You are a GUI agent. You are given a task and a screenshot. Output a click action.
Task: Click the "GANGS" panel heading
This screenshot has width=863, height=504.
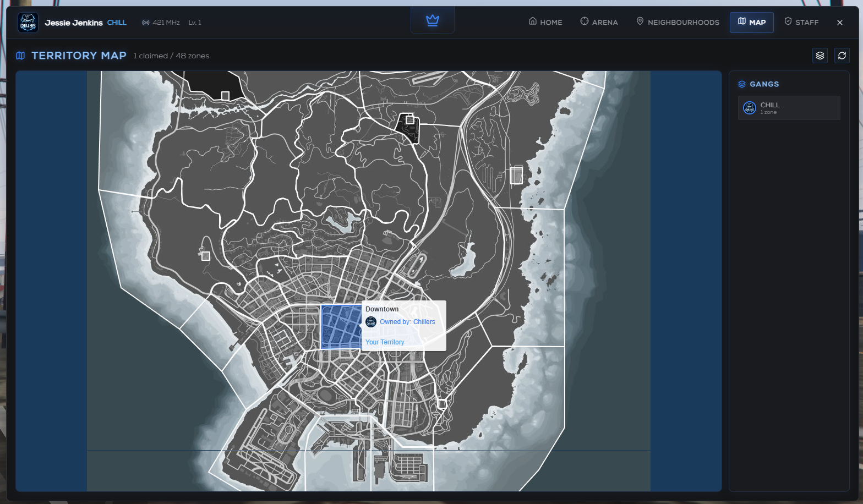pos(764,84)
